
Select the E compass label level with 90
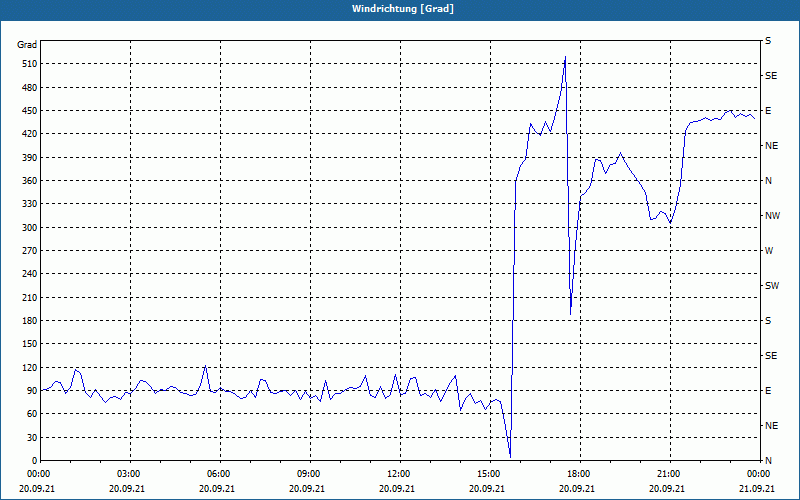pos(768,391)
